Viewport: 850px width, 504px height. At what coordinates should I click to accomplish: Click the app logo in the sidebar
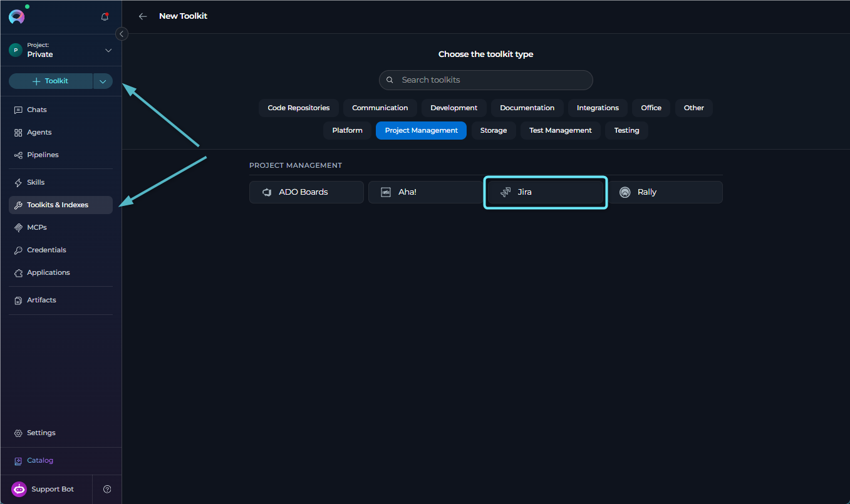(x=17, y=17)
